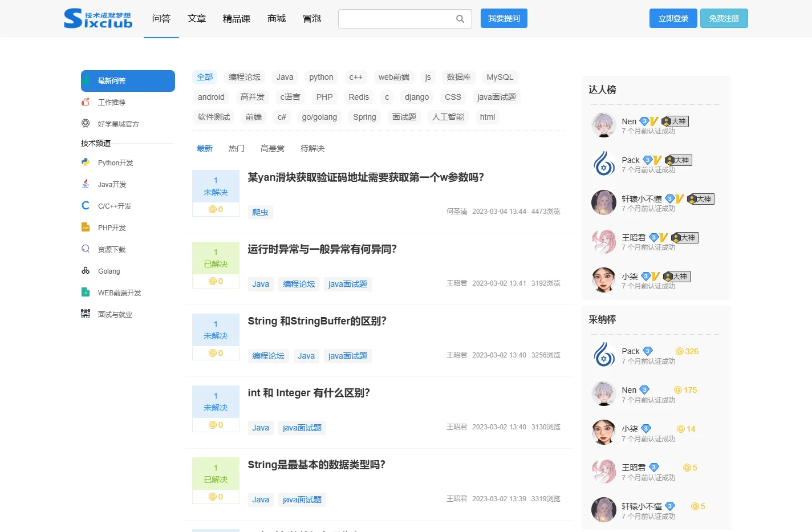Click the coin icon next to 326
Viewport: 812px width, 532px height.
click(679, 351)
